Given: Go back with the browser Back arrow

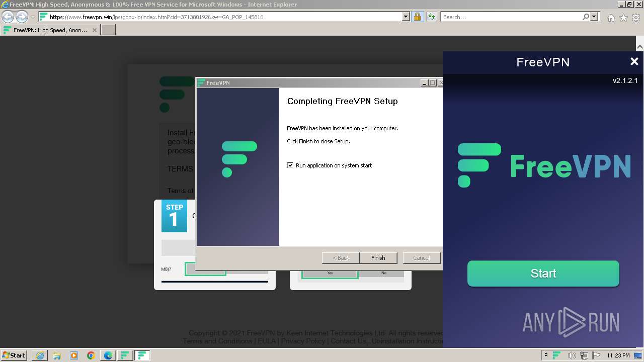Looking at the screenshot, I should (8, 17).
